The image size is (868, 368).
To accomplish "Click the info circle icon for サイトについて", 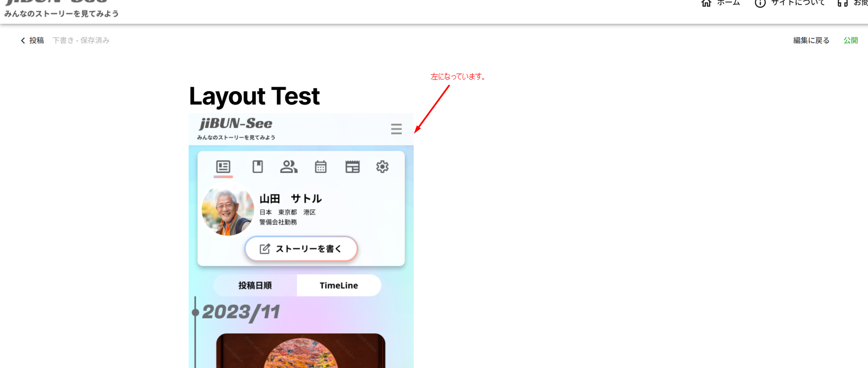I will (760, 3).
